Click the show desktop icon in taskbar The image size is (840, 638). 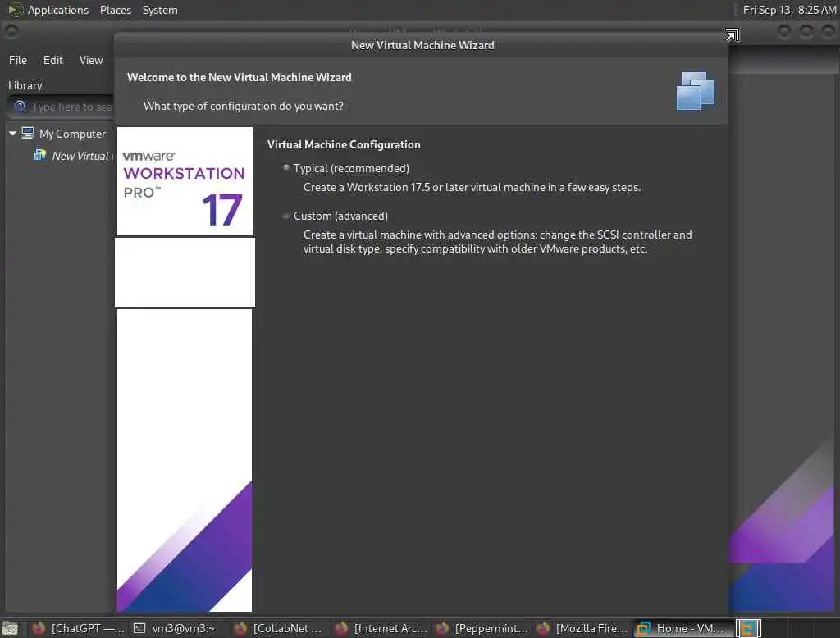[10, 628]
